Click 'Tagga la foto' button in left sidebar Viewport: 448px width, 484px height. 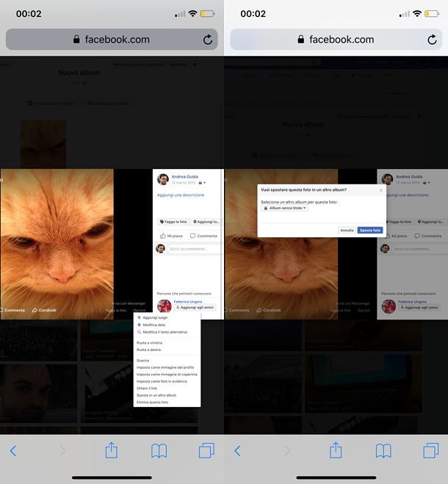pyautogui.click(x=173, y=222)
